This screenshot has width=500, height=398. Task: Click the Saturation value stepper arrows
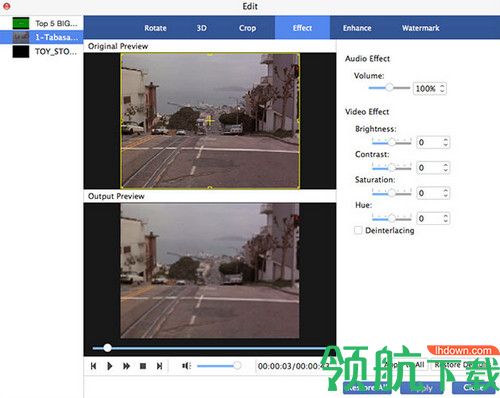coord(446,193)
